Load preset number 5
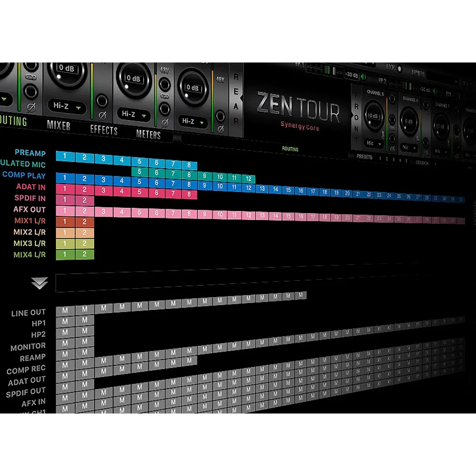The height and width of the screenshot is (476, 476). point(406,161)
